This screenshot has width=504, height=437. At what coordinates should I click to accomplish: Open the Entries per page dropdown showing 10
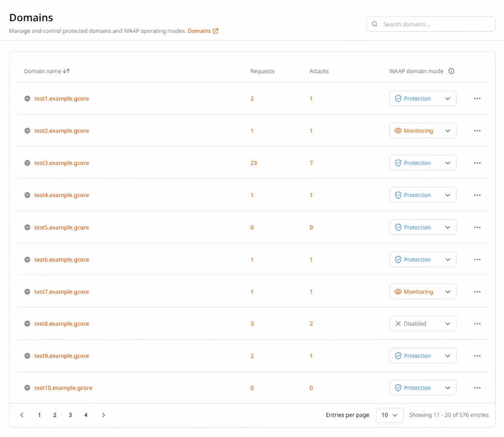[x=390, y=415]
